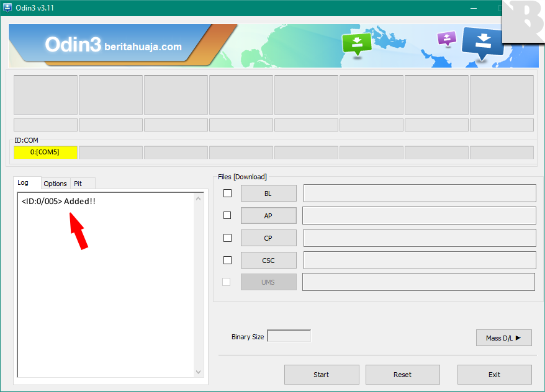
Task: Tick the BL file checkbox
Action: [x=227, y=194]
